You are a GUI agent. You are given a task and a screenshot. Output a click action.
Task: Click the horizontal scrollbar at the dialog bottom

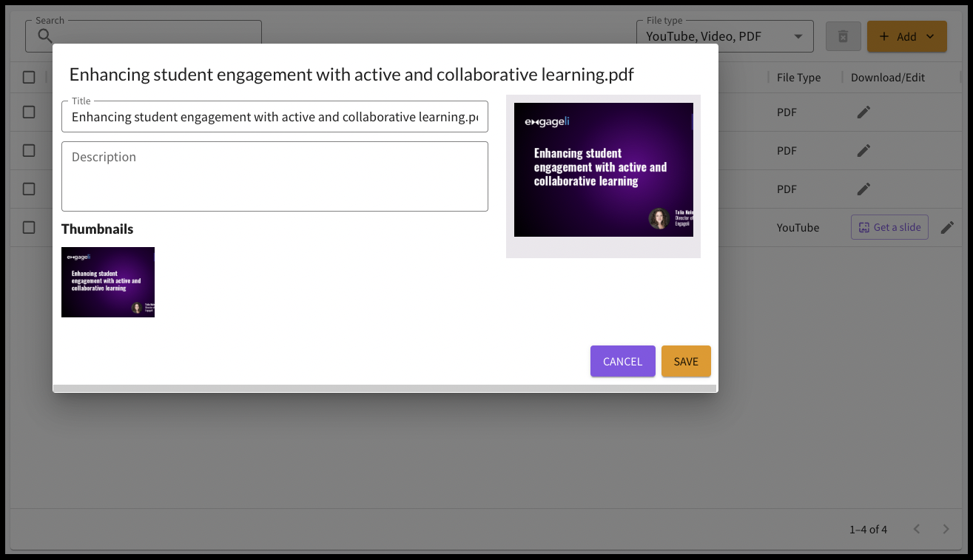point(385,388)
